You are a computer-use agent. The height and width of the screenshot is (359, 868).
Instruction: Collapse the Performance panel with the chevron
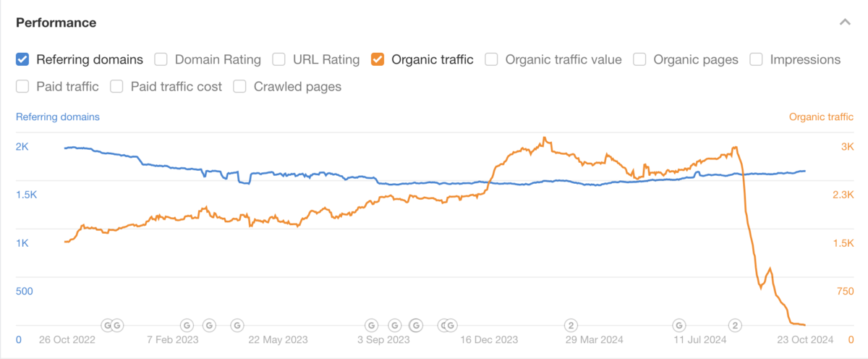844,22
